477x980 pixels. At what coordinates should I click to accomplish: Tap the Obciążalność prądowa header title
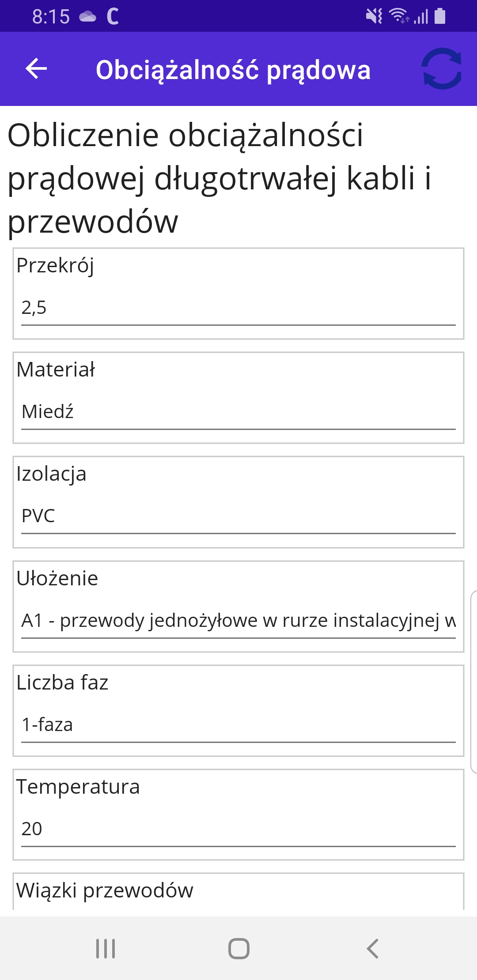pyautogui.click(x=233, y=70)
